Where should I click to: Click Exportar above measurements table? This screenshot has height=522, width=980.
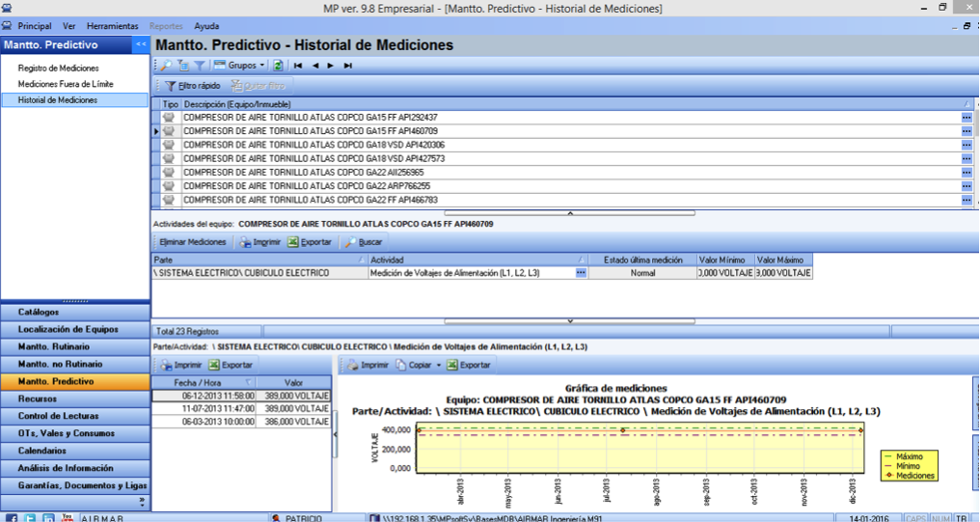[x=231, y=365]
